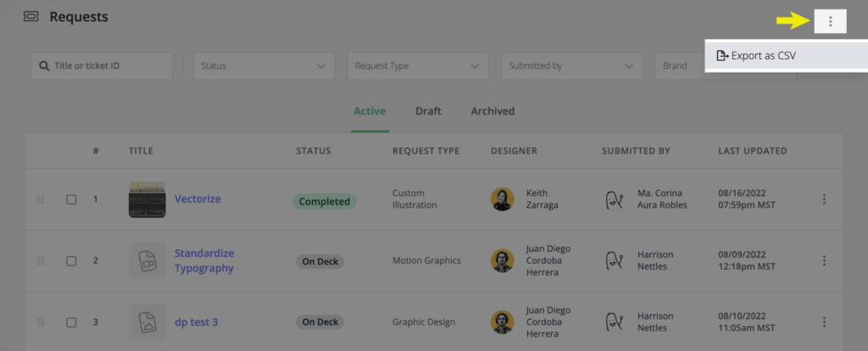Viewport: 868px width, 351px height.
Task: Check the box for dp test 3
Action: 71,322
